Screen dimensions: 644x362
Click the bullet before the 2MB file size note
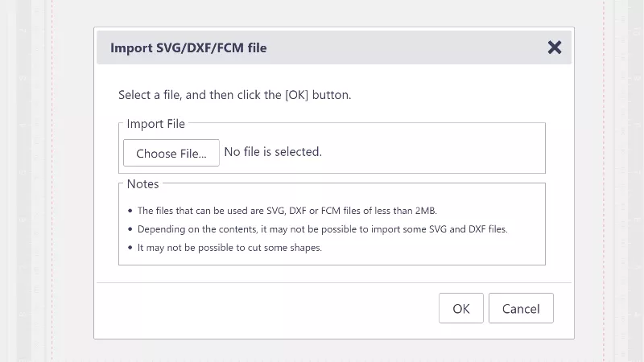(130, 211)
